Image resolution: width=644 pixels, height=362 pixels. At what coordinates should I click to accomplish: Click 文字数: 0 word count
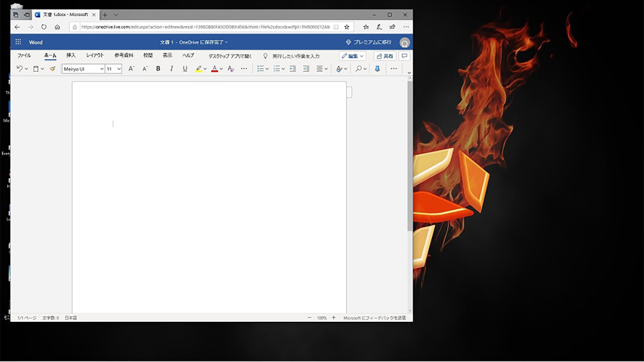pos(50,317)
